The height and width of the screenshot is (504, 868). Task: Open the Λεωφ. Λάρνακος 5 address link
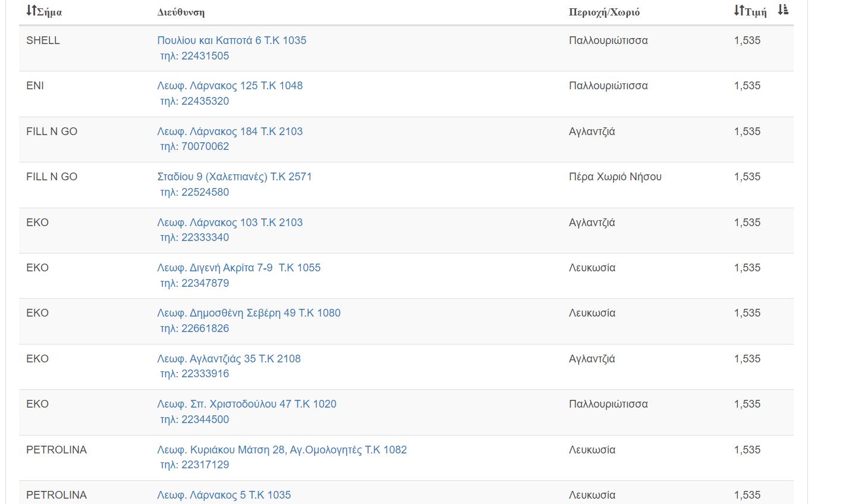(x=224, y=495)
